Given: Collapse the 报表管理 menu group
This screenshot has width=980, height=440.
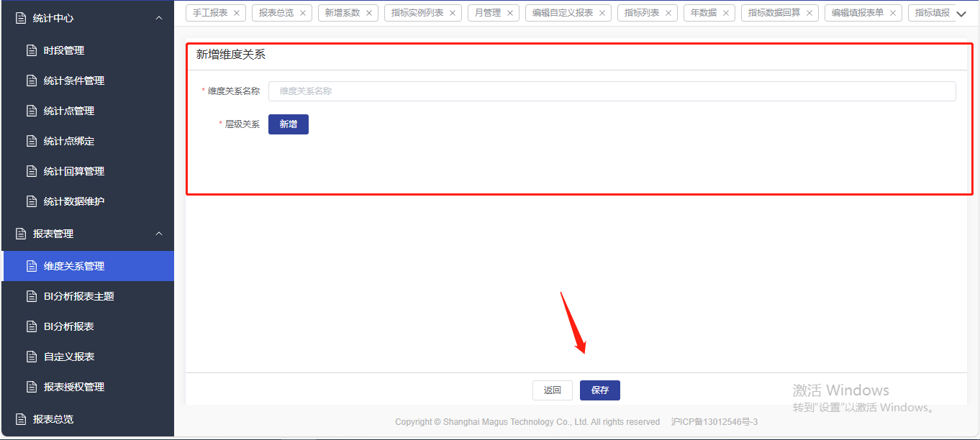Looking at the screenshot, I should 159,234.
